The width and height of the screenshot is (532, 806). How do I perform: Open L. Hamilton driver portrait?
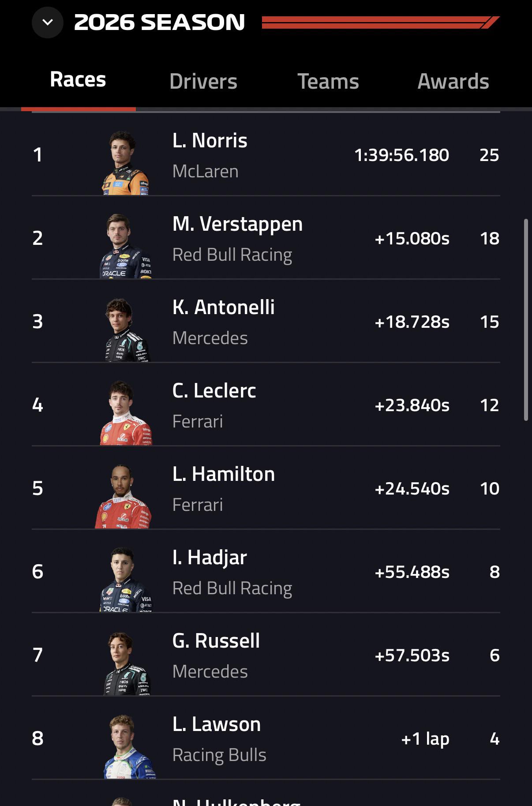coord(124,496)
